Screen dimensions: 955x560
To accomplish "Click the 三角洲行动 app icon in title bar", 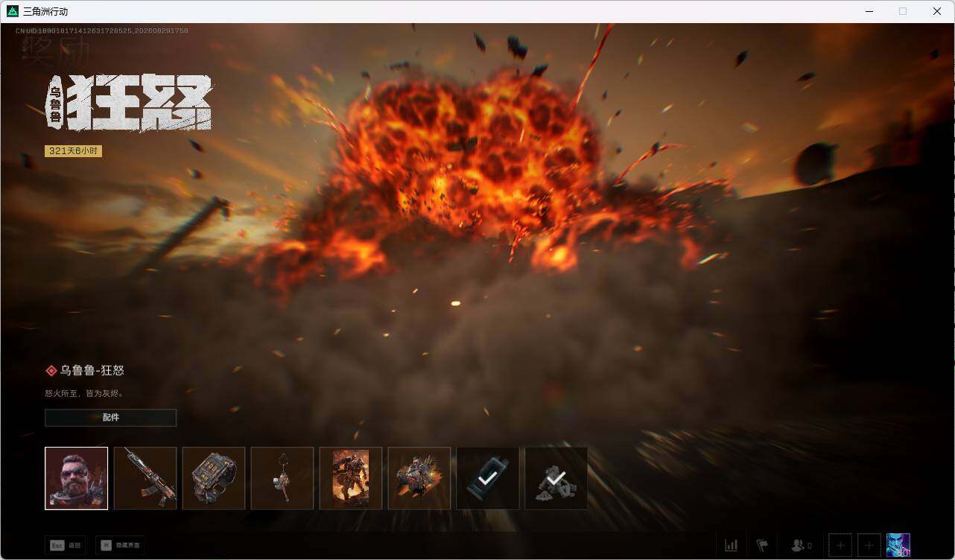I will point(13,11).
